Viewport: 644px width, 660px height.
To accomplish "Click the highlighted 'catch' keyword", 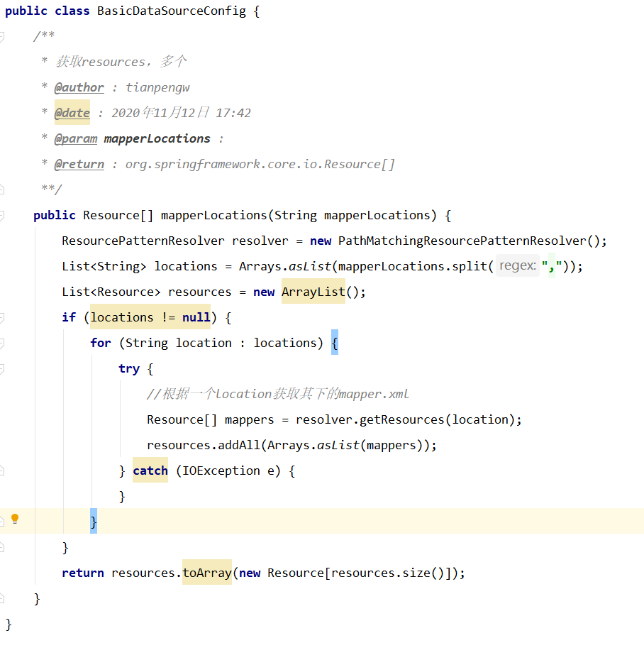I will point(150,470).
